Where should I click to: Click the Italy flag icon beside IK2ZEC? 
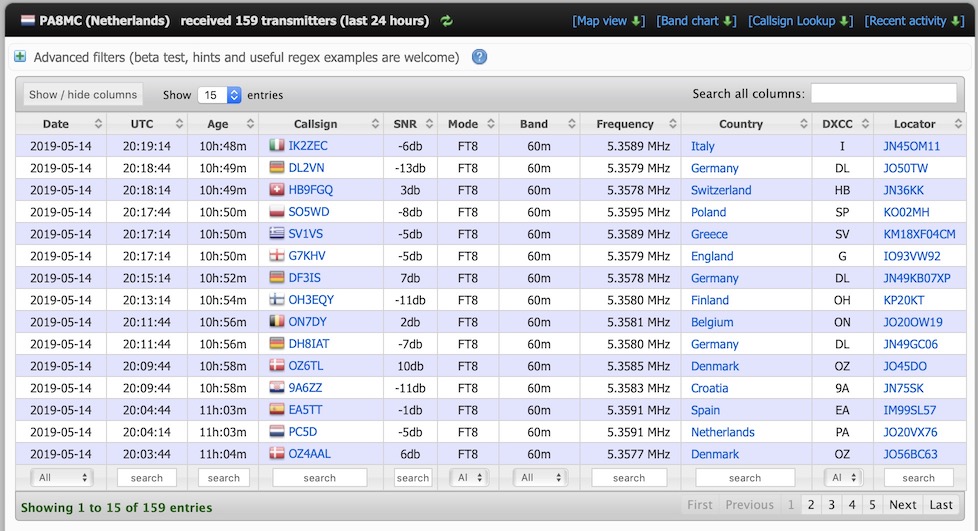[x=277, y=146]
